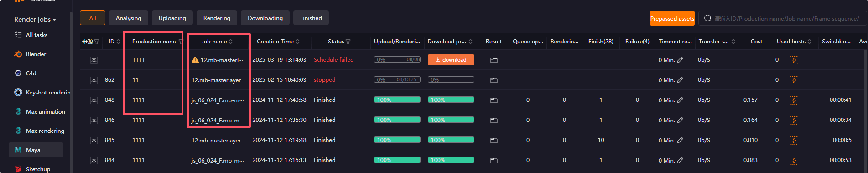Open result folder for job 848

494,100
